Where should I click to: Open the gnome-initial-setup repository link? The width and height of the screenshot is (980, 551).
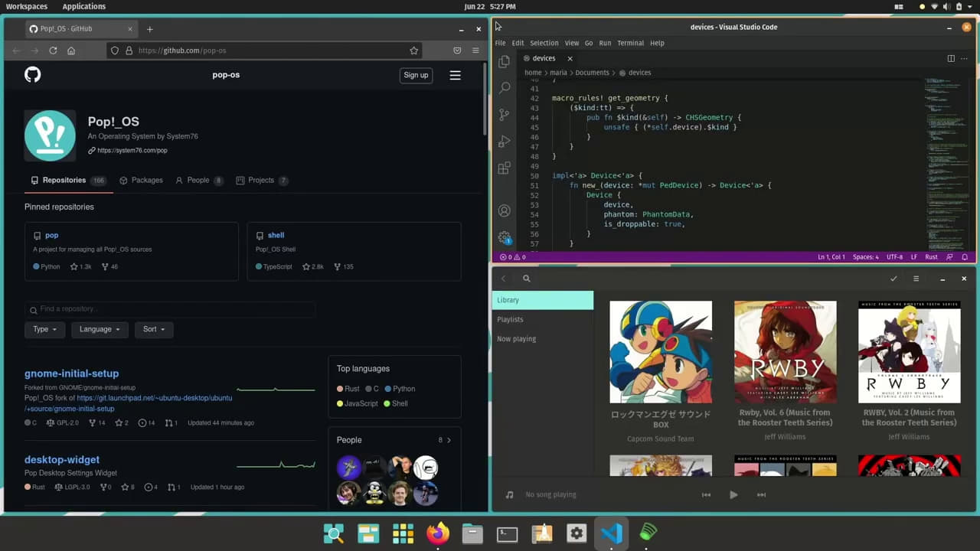pyautogui.click(x=71, y=373)
